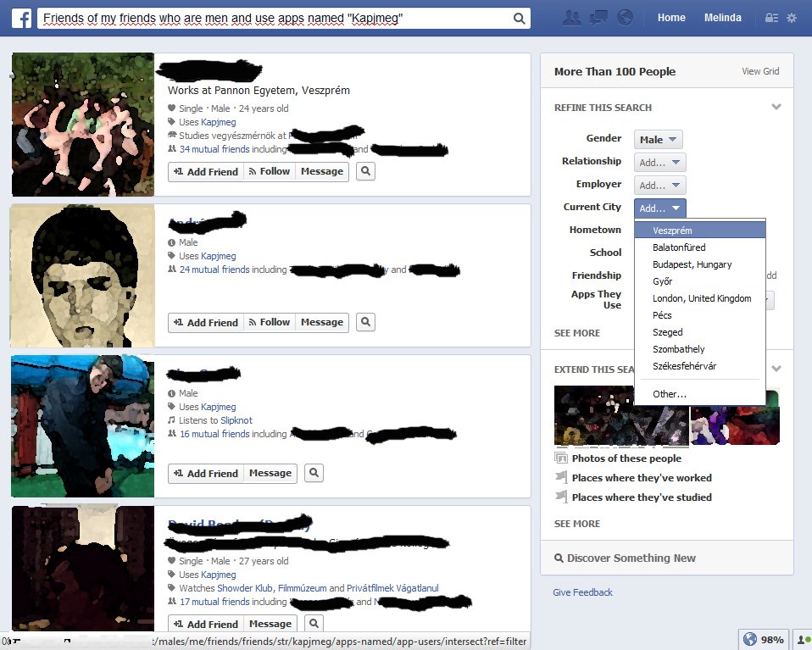Collapse the Refine This Search section
This screenshot has width=812, height=650.
(x=776, y=108)
